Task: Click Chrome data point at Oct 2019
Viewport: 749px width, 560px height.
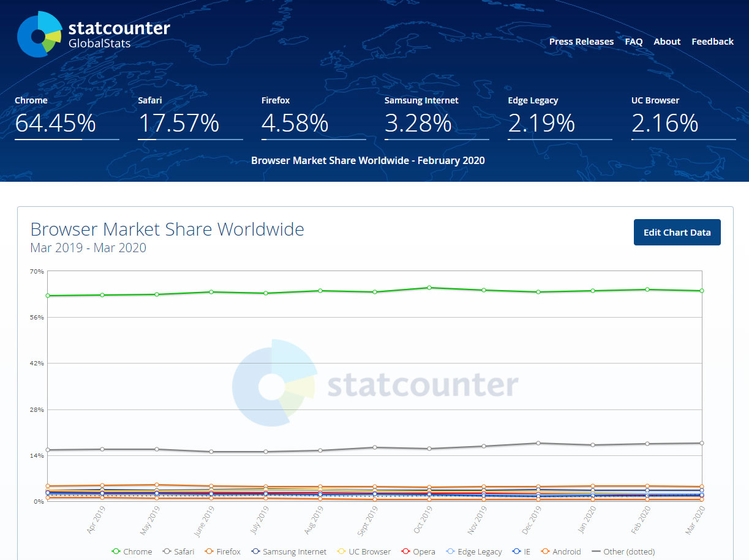Action: (x=429, y=288)
